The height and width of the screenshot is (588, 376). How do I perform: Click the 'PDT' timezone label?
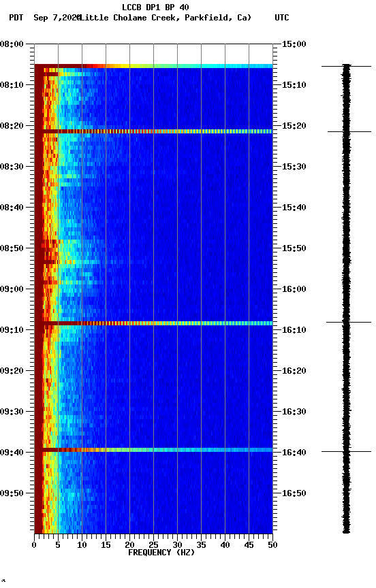16,18
